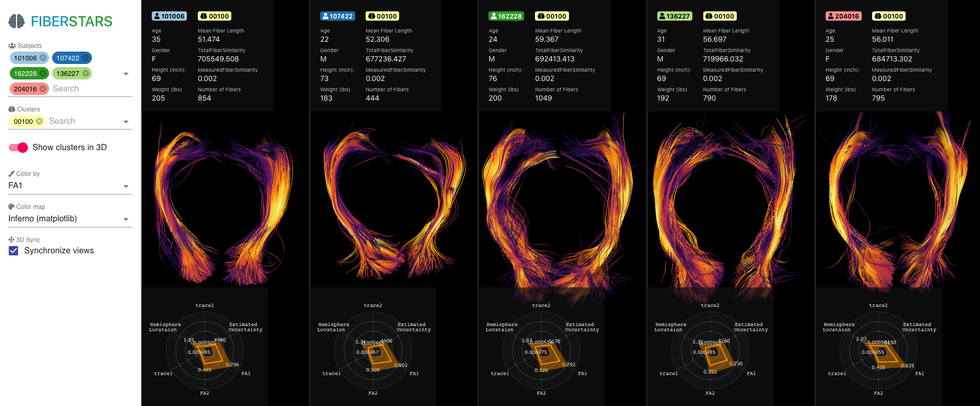Remove subject 107422 chip from the sidebar
This screenshot has height=406, width=980.
pyautogui.click(x=86, y=58)
